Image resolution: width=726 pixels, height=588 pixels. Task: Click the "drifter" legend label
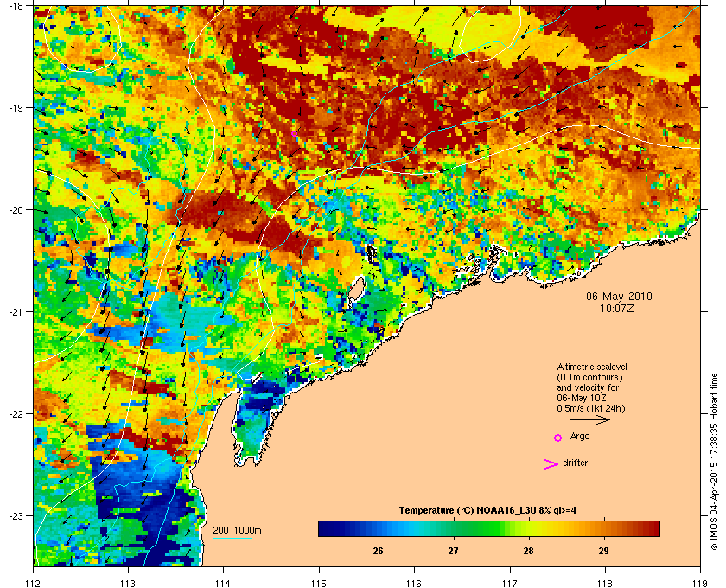coord(575,463)
